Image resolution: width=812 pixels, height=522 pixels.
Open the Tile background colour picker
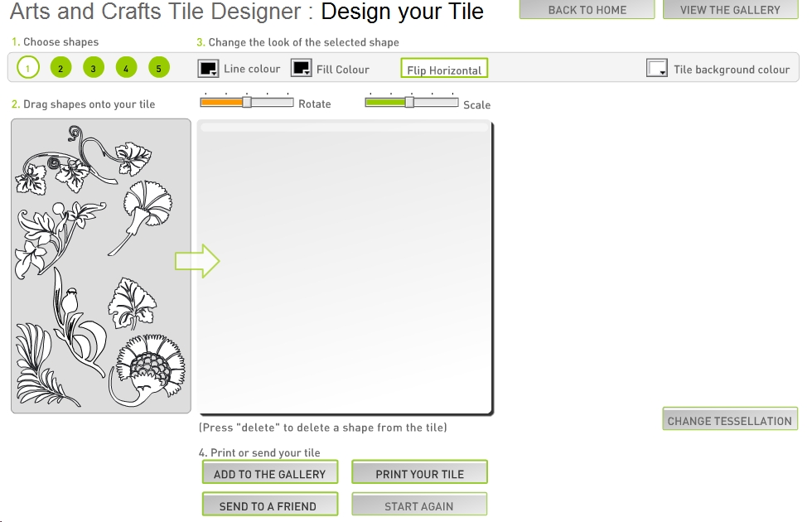pyautogui.click(x=657, y=69)
